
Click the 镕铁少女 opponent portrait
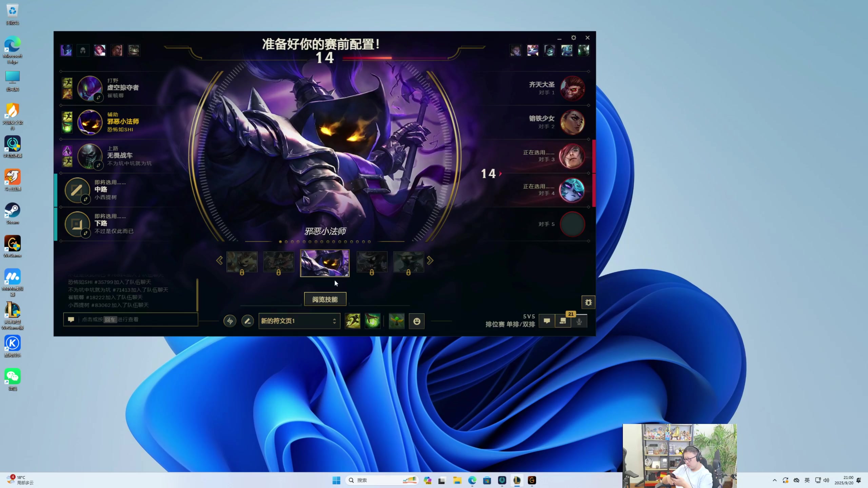click(572, 122)
